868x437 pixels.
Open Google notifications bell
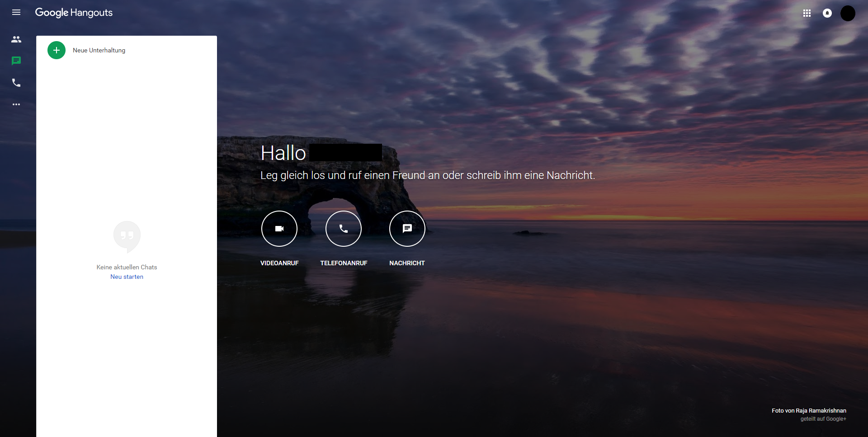click(x=827, y=13)
